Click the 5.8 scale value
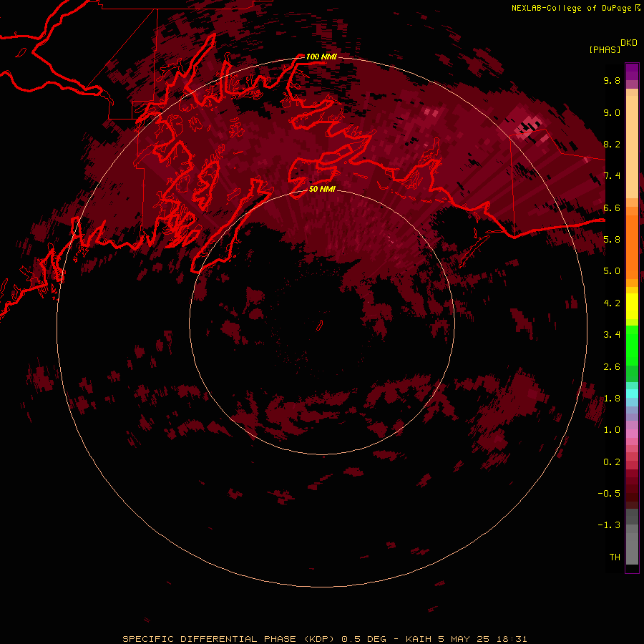Screen dimensions: 644x644 612,239
